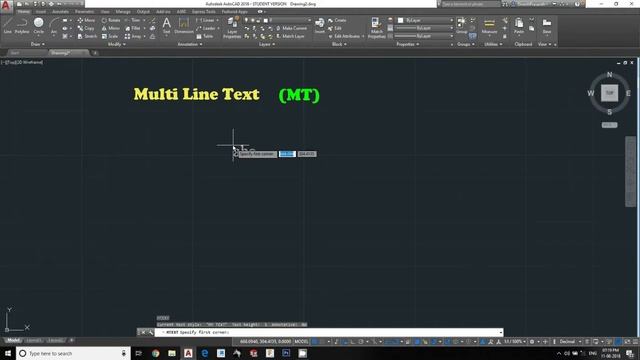Open the Annotate ribbon tab
The image size is (640, 360).
point(60,11)
